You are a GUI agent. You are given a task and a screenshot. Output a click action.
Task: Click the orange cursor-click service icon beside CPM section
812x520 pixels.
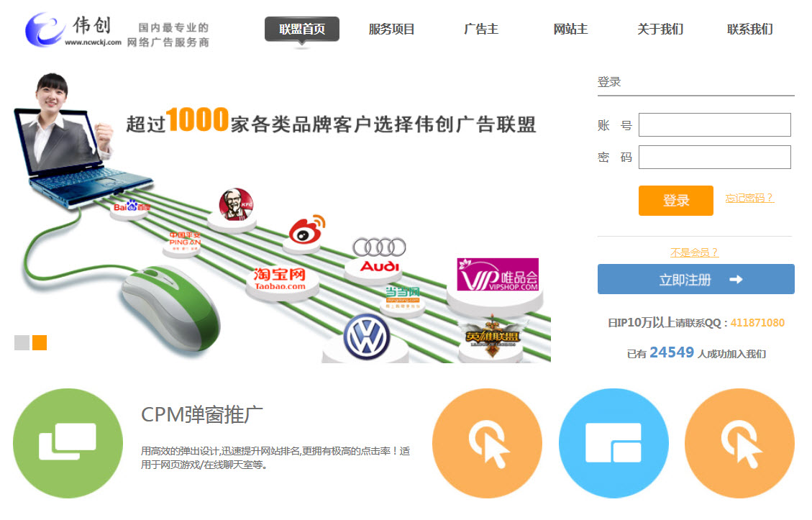[x=487, y=441]
